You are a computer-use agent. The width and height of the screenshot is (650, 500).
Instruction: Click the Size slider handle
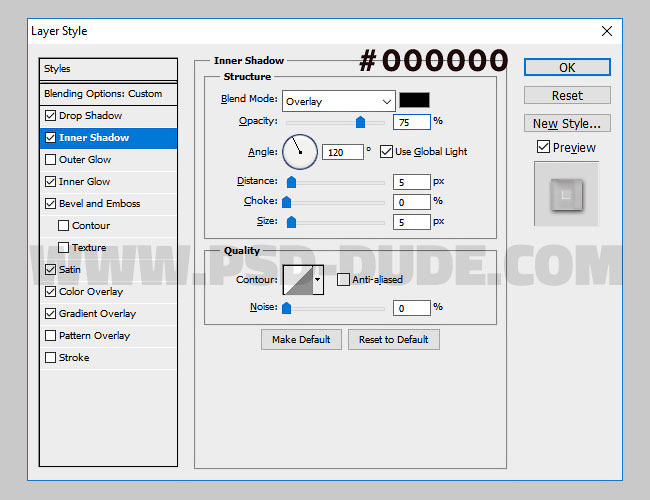pos(291,222)
